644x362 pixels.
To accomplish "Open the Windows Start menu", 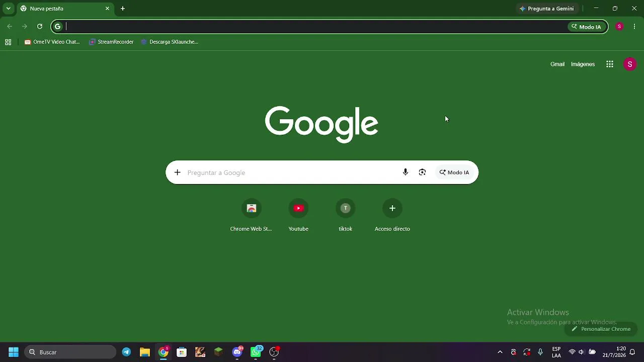I will coord(14,352).
